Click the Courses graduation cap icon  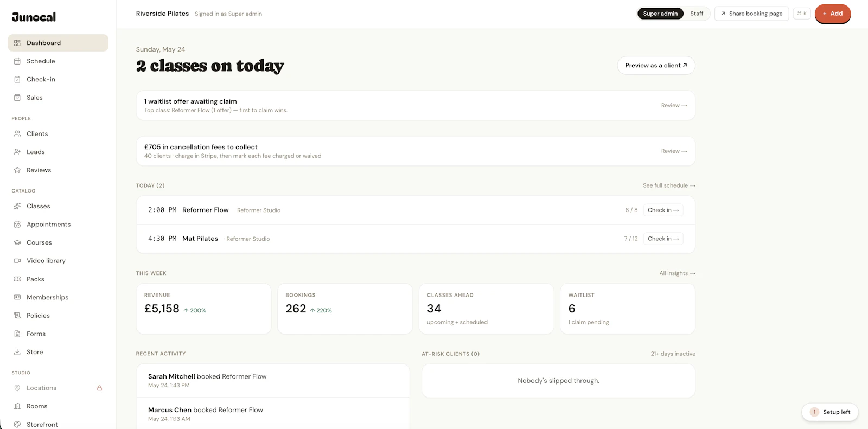pyautogui.click(x=17, y=242)
